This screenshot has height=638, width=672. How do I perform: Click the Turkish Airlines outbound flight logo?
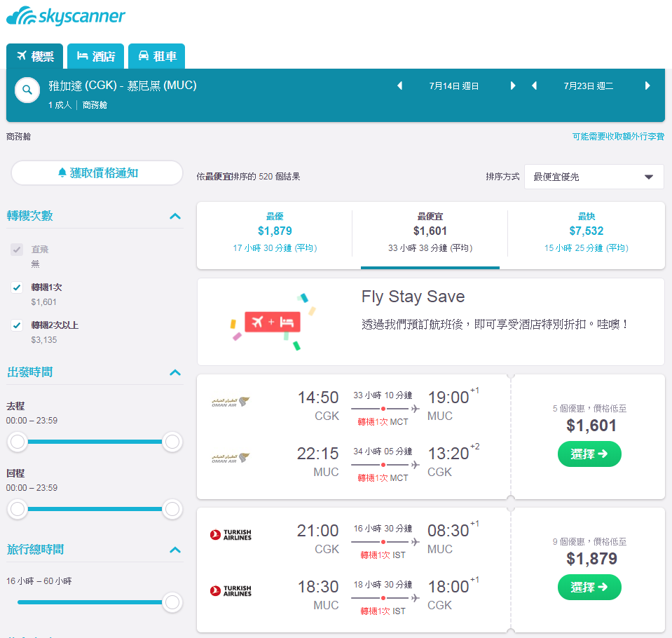[231, 535]
